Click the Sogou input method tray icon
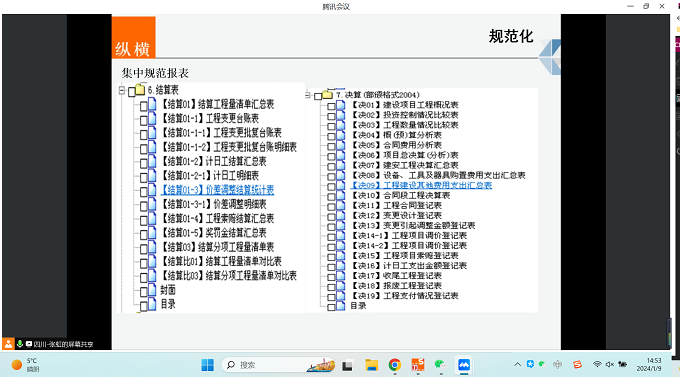The width and height of the screenshot is (680, 377). (x=577, y=364)
